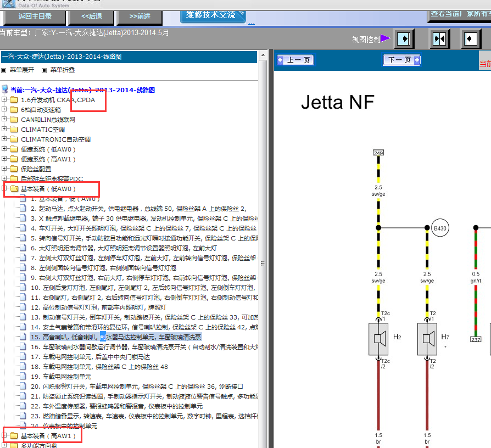Click folder icon of 便捷系统（高AW1）
This screenshot has height=448, width=491.
click(14, 159)
